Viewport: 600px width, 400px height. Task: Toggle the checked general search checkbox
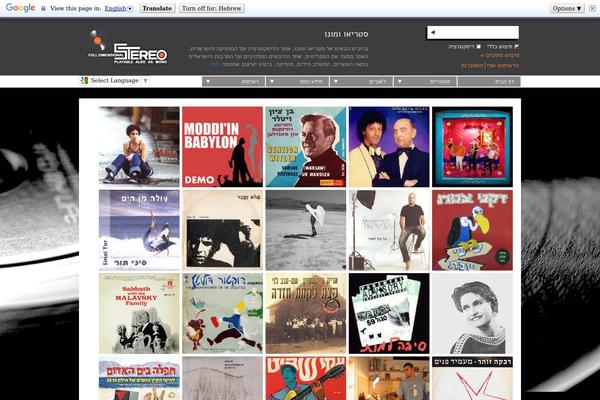(x=517, y=46)
